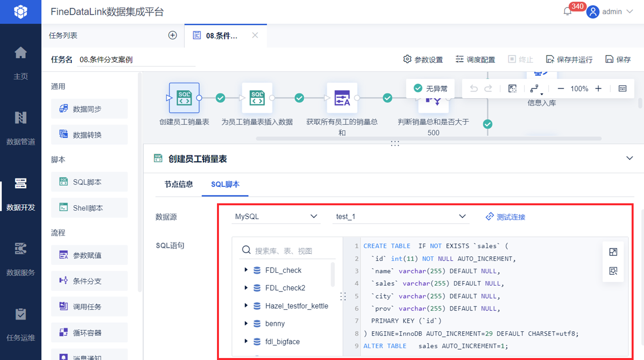Expand the Hazel_testfor_kettle database node
This screenshot has height=360, width=644.
(246, 306)
